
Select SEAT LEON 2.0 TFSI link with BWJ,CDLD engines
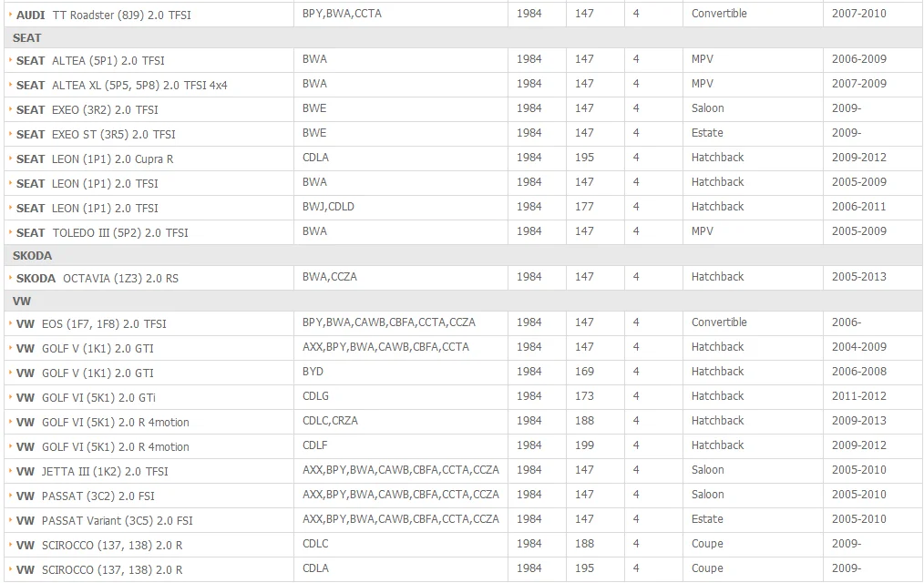pyautogui.click(x=87, y=209)
